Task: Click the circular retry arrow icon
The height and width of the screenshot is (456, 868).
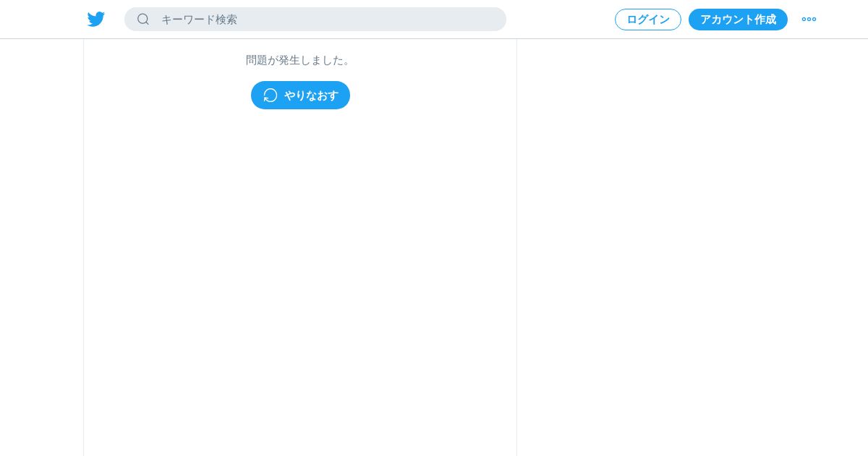Action: pos(271,95)
